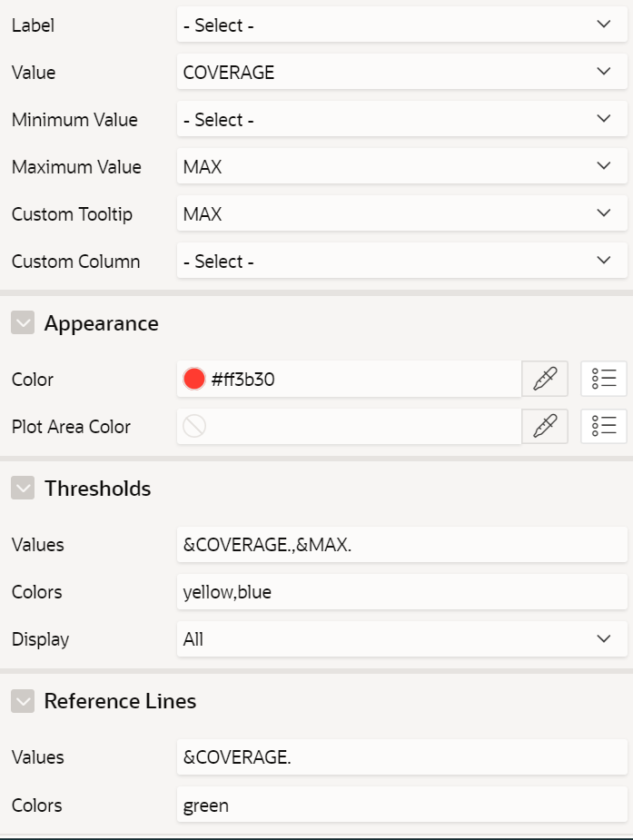The image size is (633, 840).
Task: Open color picker for Color field
Action: (545, 380)
